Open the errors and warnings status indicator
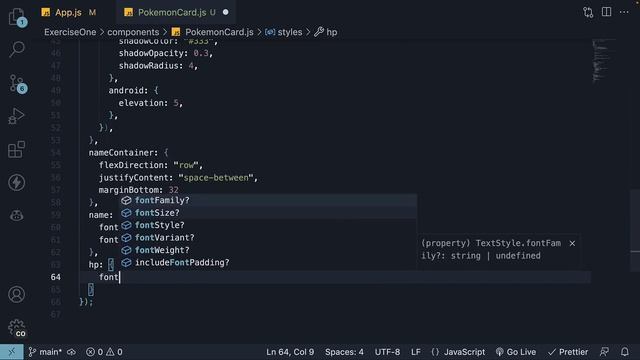The height and width of the screenshot is (360, 640). (104, 352)
